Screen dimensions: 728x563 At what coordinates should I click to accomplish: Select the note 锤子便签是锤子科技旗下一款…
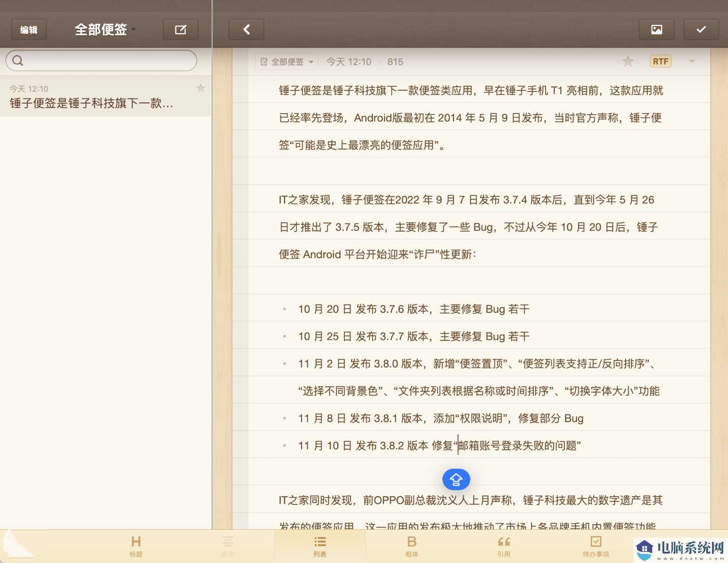click(x=106, y=96)
